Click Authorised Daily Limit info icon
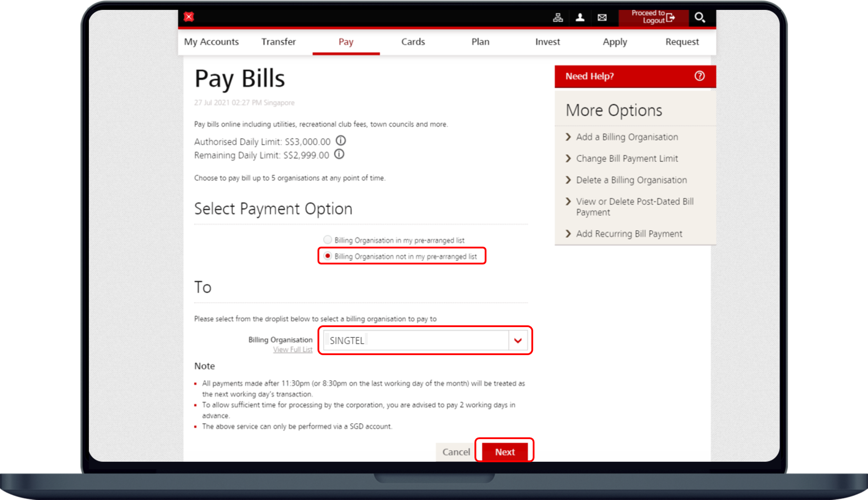 coord(341,141)
